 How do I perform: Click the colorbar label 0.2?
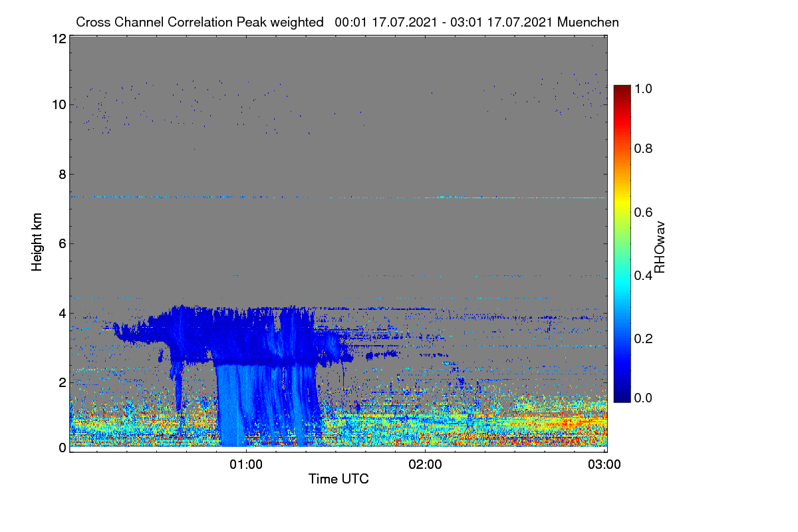(x=643, y=339)
